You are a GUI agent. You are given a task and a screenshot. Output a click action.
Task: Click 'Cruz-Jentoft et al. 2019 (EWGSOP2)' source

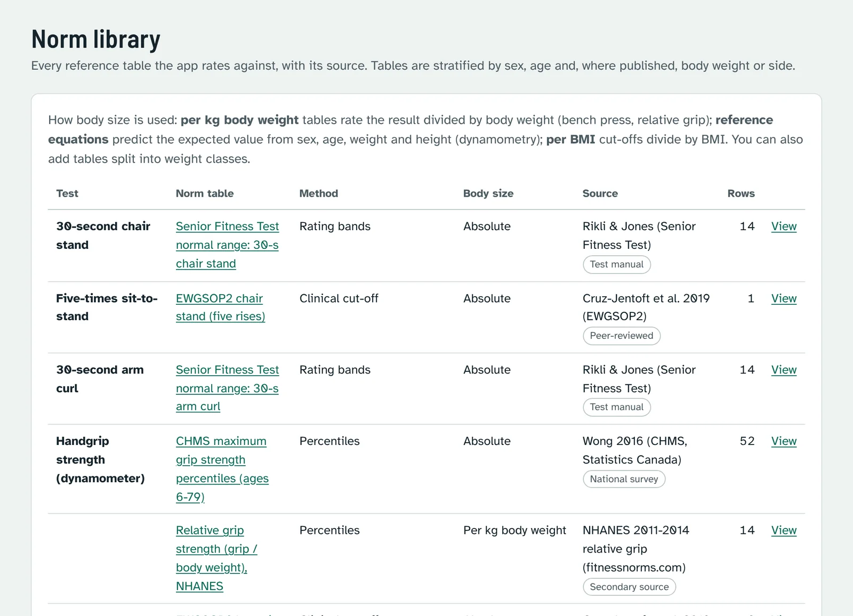point(646,307)
